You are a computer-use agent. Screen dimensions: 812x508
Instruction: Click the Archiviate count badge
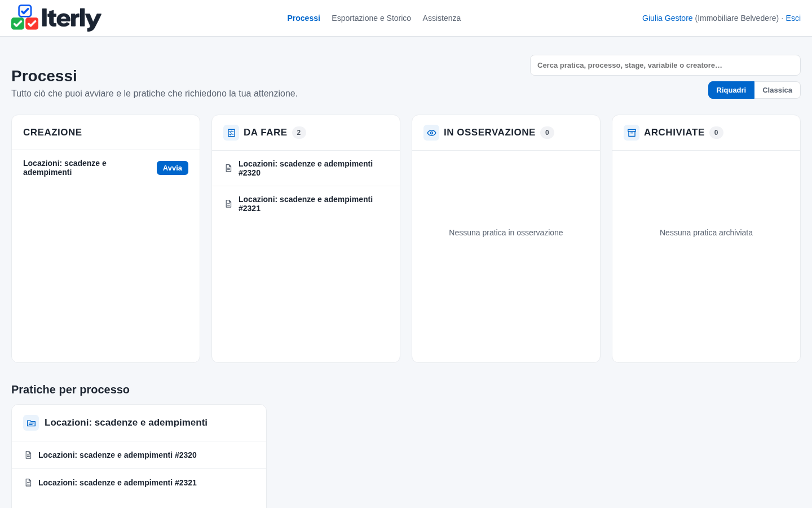[716, 133]
